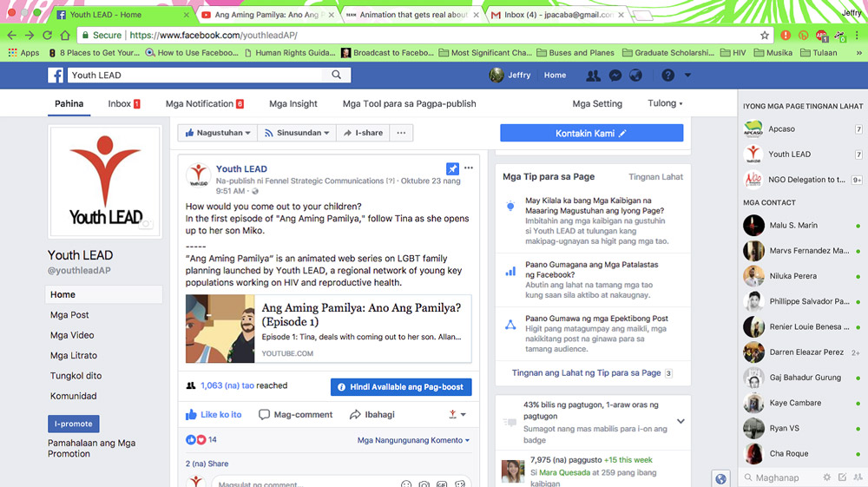This screenshot has height=487, width=868.
Task: Expand Mga Nangungunang Komento dropdown
Action: (413, 440)
